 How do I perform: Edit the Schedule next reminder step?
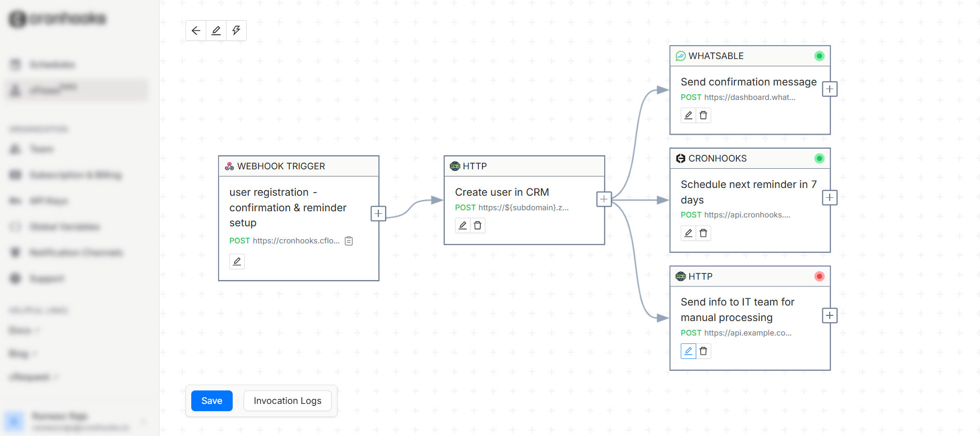point(688,234)
